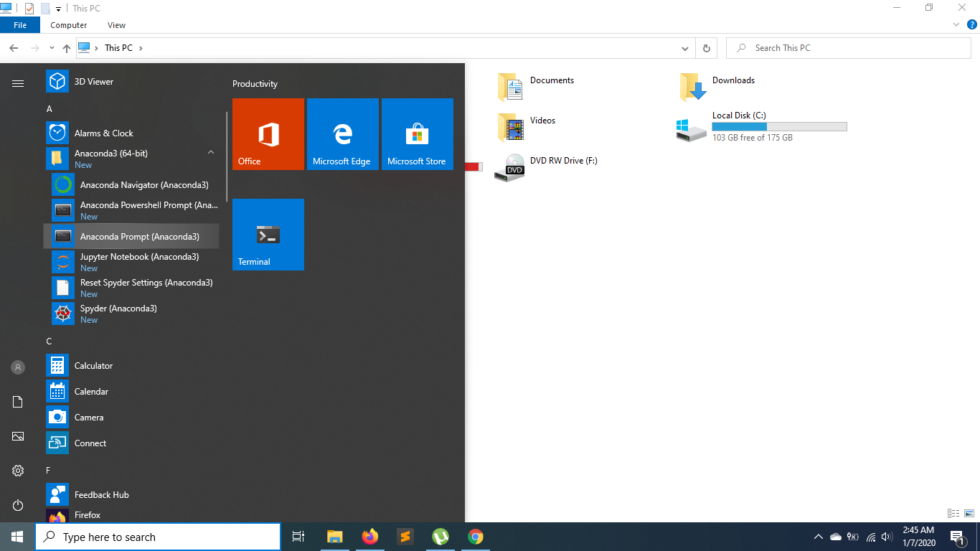
Task: Open Firefox from taskbar
Action: (370, 537)
